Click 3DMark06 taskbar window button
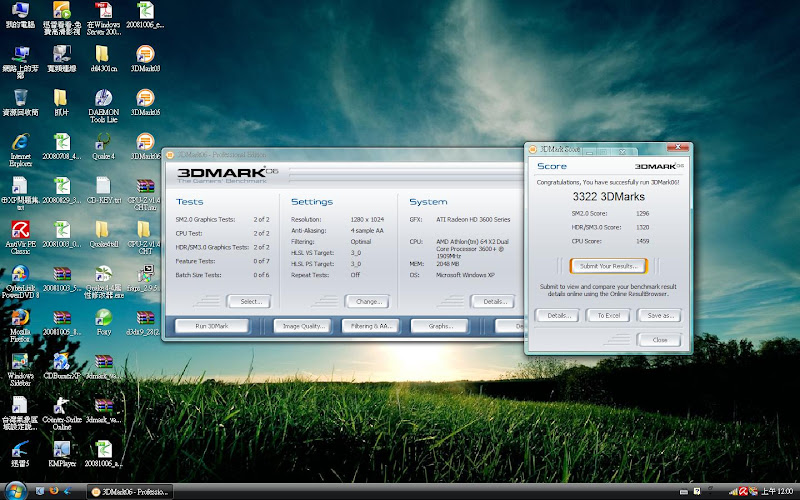This screenshot has height=500, width=800. tap(132, 491)
